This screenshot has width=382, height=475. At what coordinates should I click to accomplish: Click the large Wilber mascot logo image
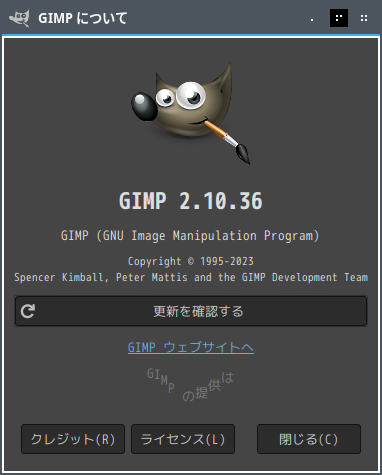(x=191, y=113)
